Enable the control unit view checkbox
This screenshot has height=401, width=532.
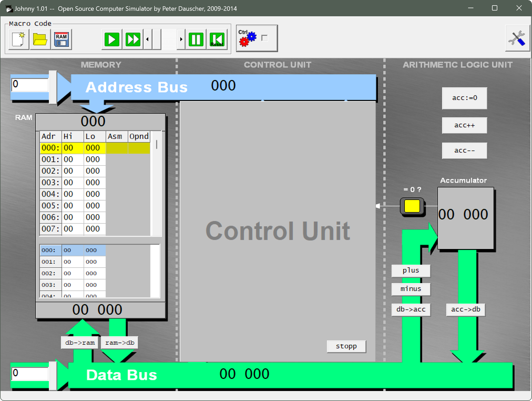(x=265, y=38)
